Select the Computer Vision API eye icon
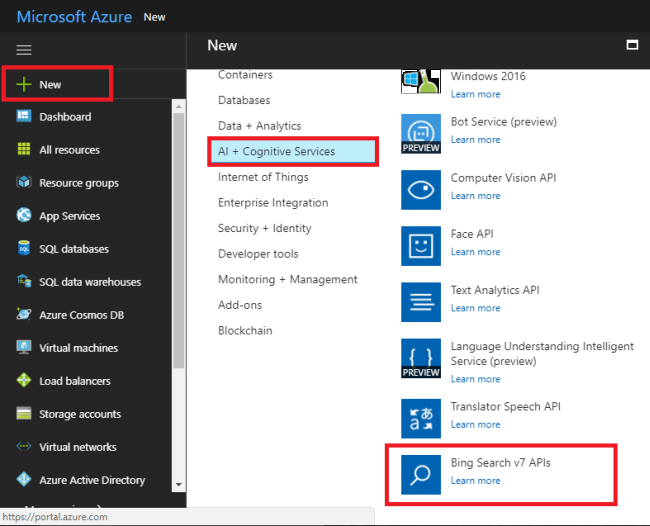This screenshot has height=526, width=650. click(x=421, y=189)
